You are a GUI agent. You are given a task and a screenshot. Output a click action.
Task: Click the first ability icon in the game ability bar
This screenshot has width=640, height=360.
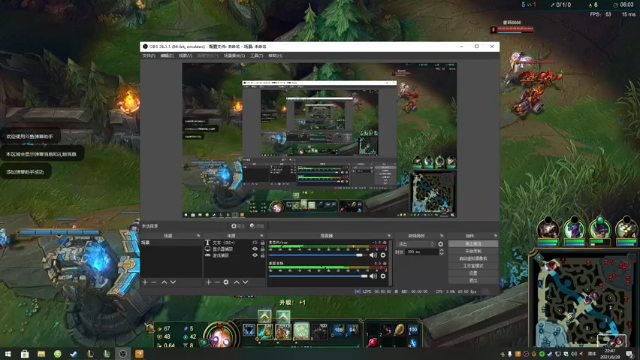pos(265,331)
